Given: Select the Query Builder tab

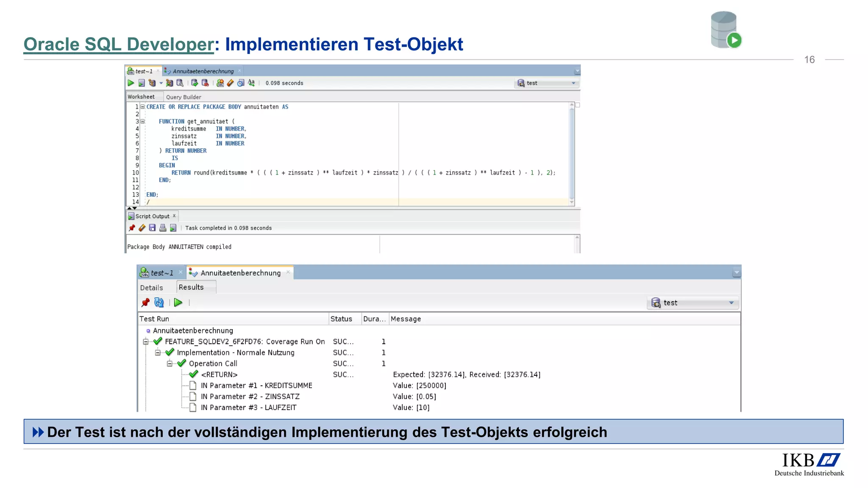Looking at the screenshot, I should tap(184, 97).
